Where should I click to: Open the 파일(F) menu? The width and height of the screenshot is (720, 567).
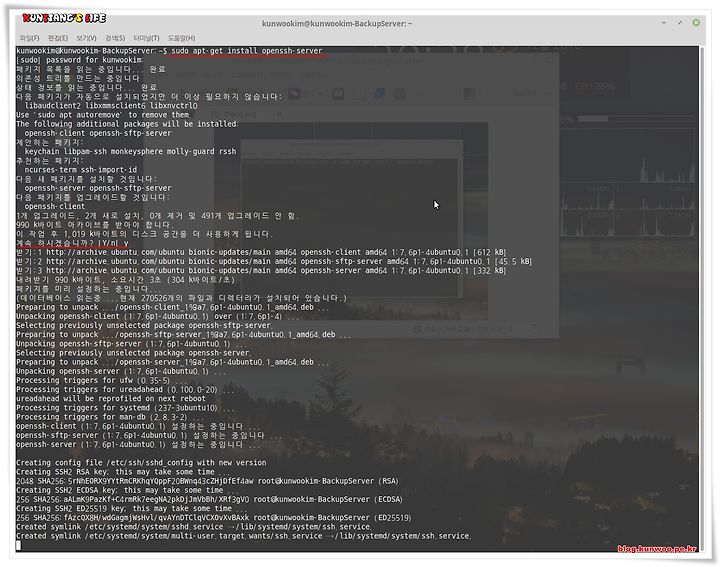(x=29, y=38)
